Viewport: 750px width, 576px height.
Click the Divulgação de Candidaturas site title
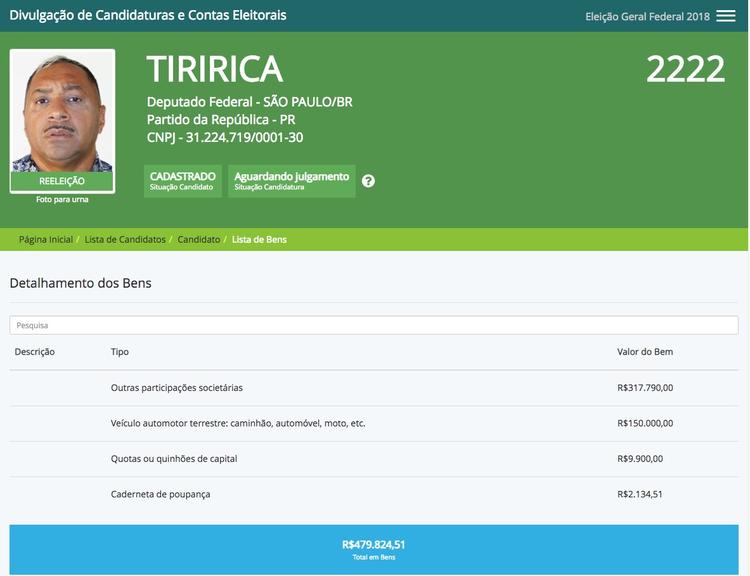click(x=148, y=16)
